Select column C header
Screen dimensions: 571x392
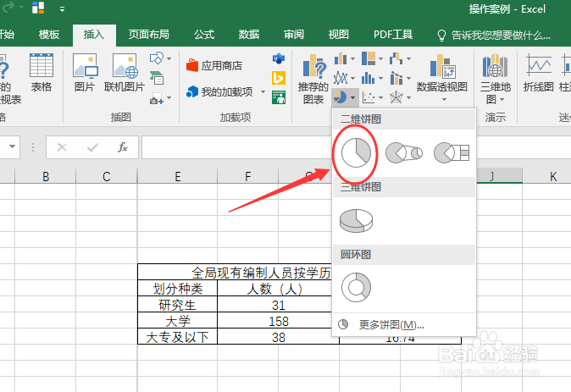coord(107,177)
